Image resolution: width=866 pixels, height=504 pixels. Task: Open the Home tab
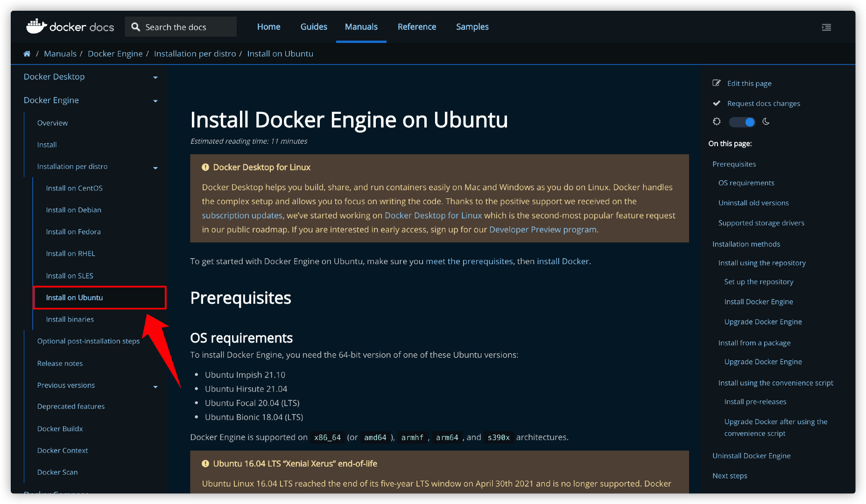[x=268, y=27]
